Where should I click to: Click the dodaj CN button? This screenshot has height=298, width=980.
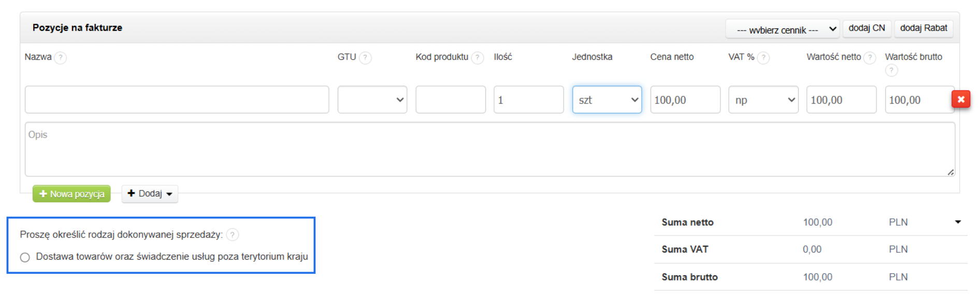click(867, 28)
